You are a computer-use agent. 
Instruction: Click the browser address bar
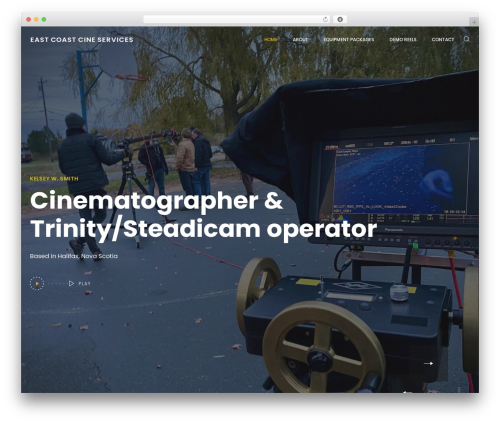coord(237,20)
